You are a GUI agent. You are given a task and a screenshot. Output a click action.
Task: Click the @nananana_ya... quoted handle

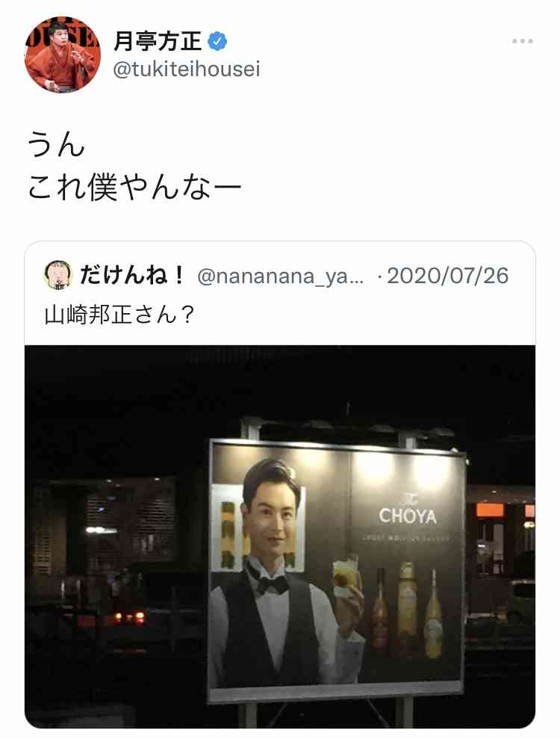[x=280, y=276]
